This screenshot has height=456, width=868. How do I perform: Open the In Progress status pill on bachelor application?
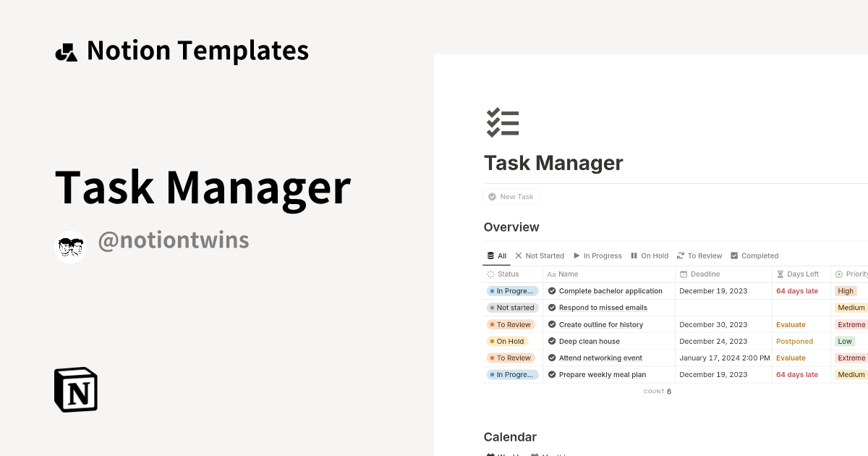(512, 291)
